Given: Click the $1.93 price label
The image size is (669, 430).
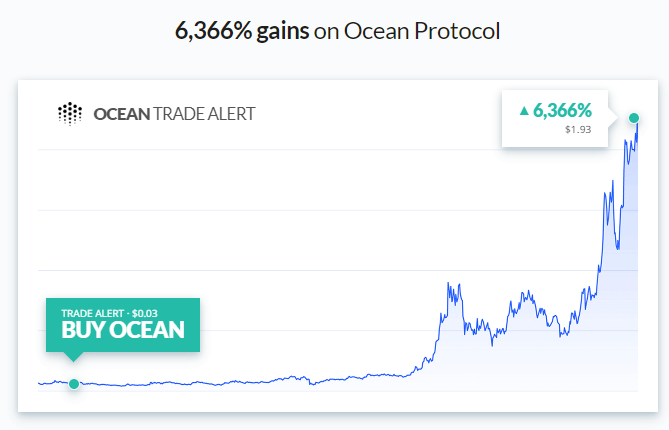Looking at the screenshot, I should pyautogui.click(x=578, y=129).
